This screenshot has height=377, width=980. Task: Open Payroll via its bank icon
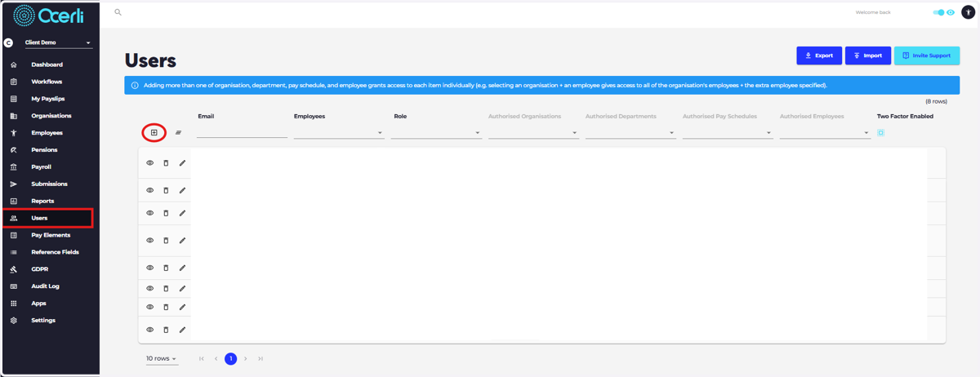(14, 167)
